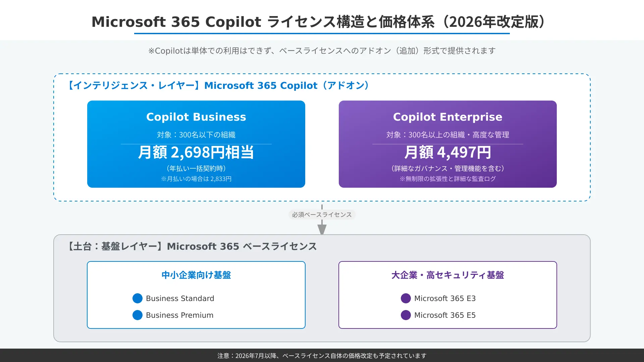Viewport: 644px width, 362px height.
Task: Click text 対象：300名以下の組織
Action: [196, 135]
